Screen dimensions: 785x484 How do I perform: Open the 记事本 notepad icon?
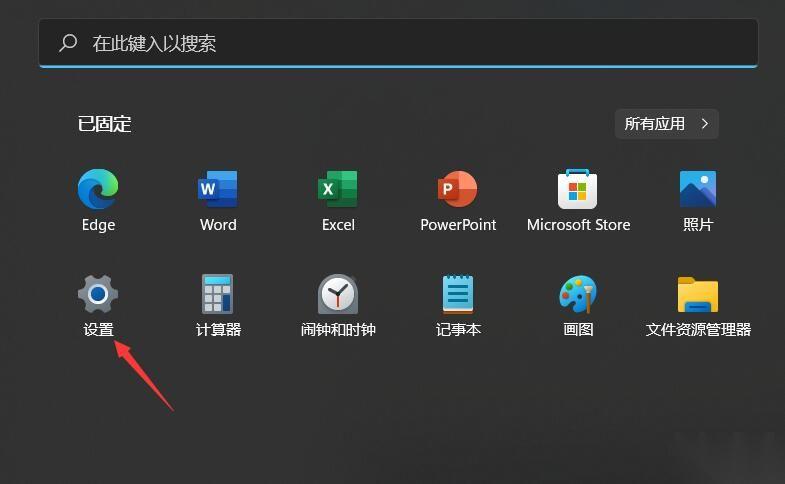coord(458,294)
